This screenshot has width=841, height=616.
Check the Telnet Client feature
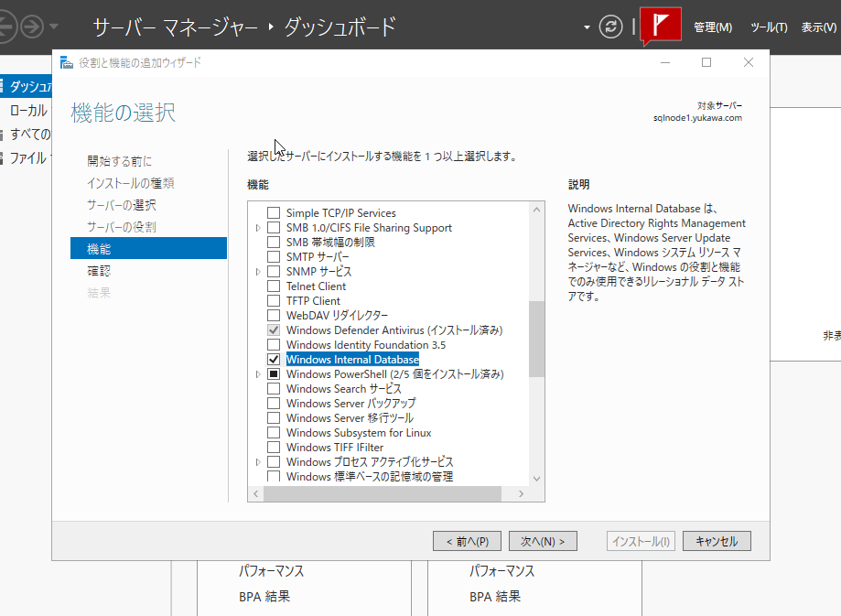pos(273,286)
